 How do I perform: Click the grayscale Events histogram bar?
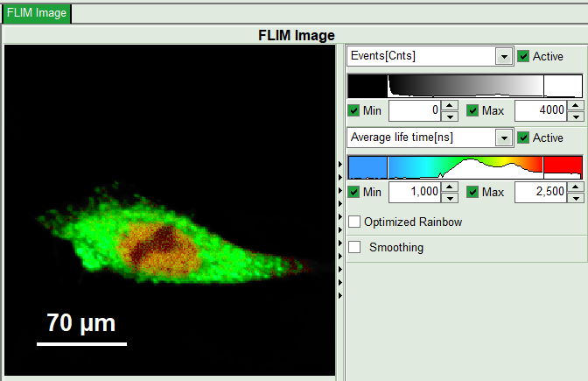pos(465,86)
